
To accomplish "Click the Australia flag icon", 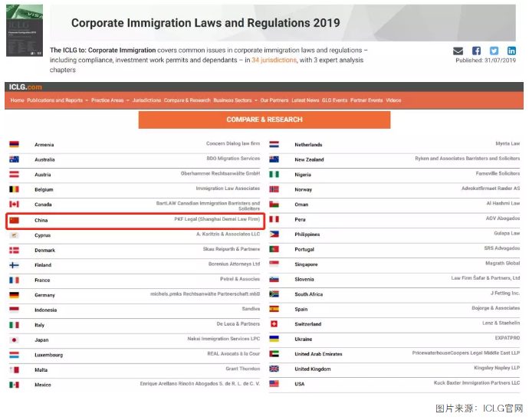I will coord(14,159).
